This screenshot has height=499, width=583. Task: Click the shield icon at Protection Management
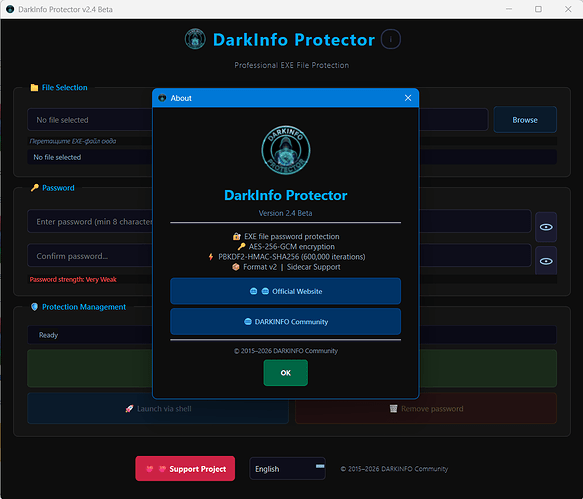coord(34,307)
